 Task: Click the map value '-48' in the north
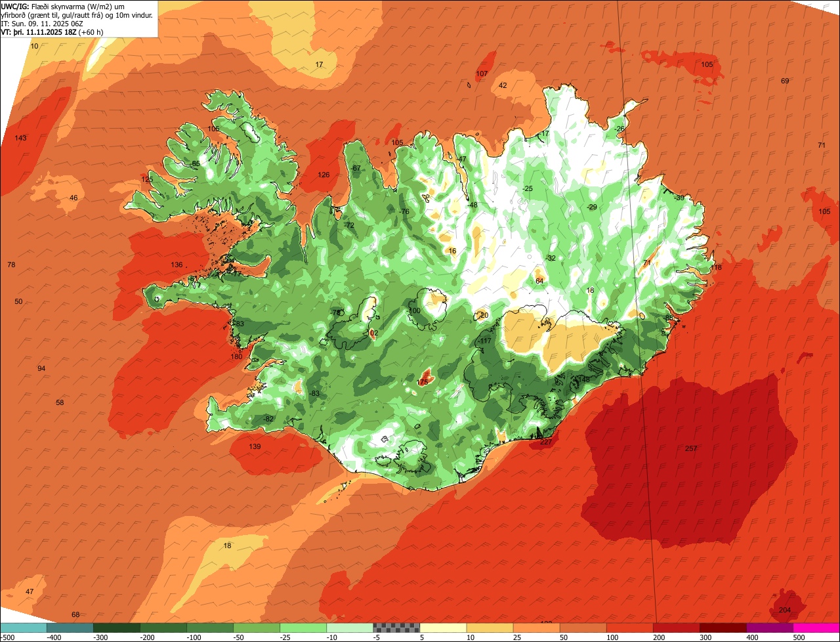pos(472,205)
